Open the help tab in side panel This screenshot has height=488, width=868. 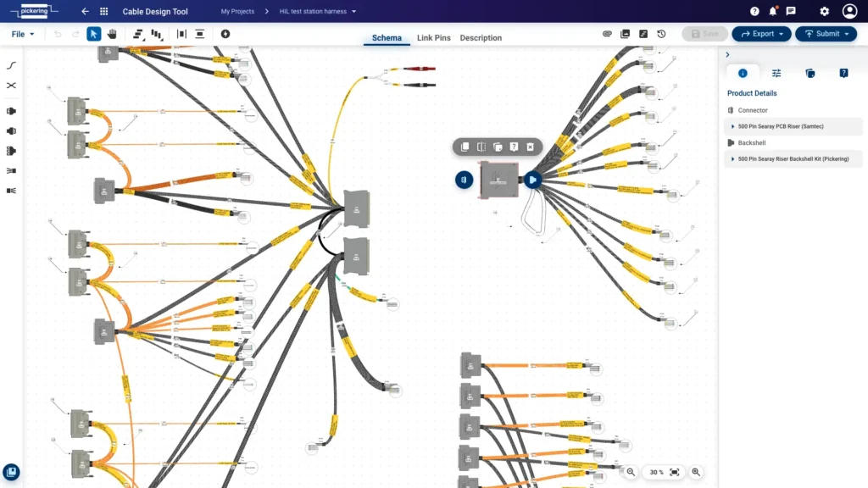[843, 73]
